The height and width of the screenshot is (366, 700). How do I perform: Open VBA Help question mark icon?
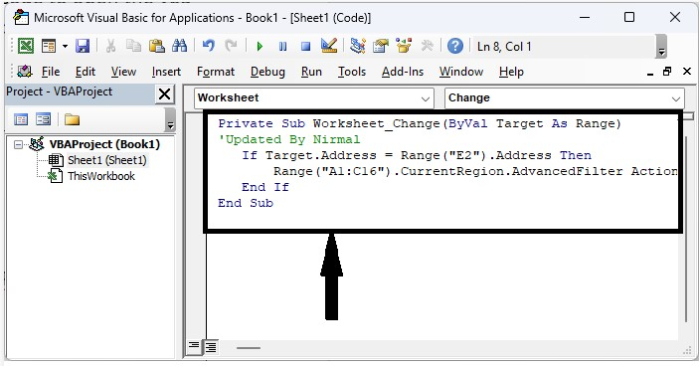(x=455, y=46)
